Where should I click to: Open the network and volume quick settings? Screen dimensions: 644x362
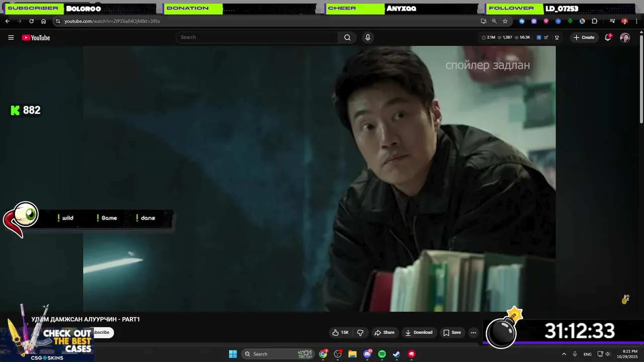tap(604, 354)
